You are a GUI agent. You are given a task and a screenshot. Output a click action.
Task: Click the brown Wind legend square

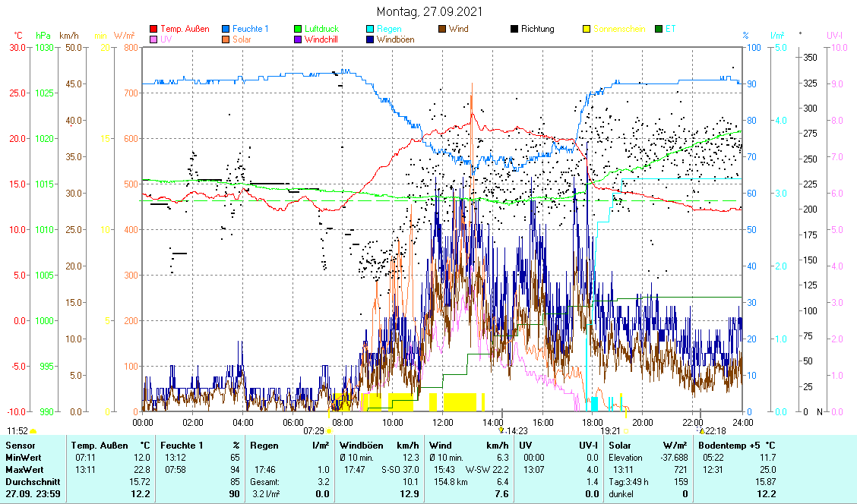coord(442,29)
